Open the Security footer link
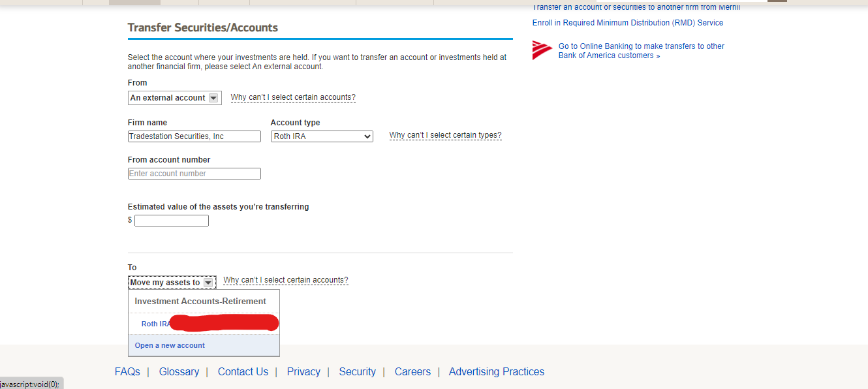The height and width of the screenshot is (389, 868). pos(357,371)
